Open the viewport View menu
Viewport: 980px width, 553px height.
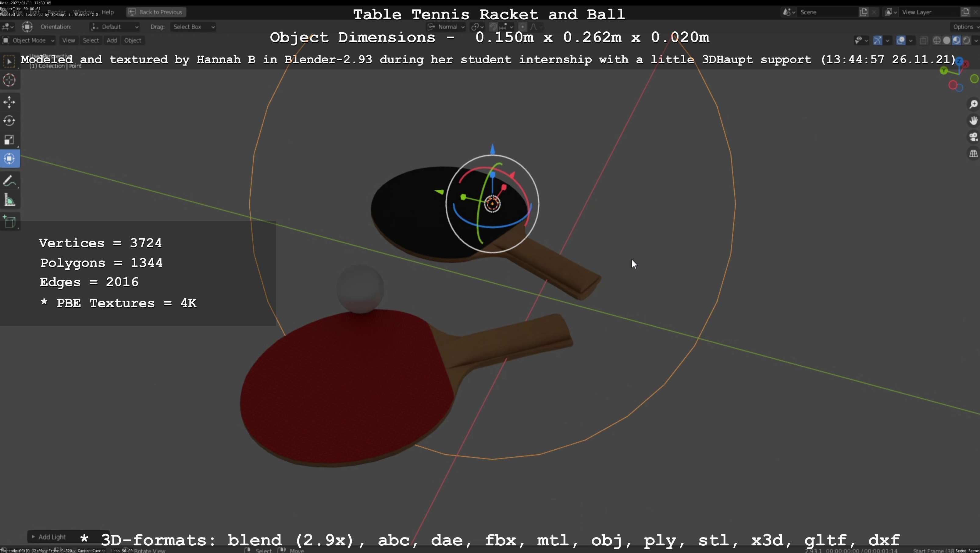coord(69,40)
